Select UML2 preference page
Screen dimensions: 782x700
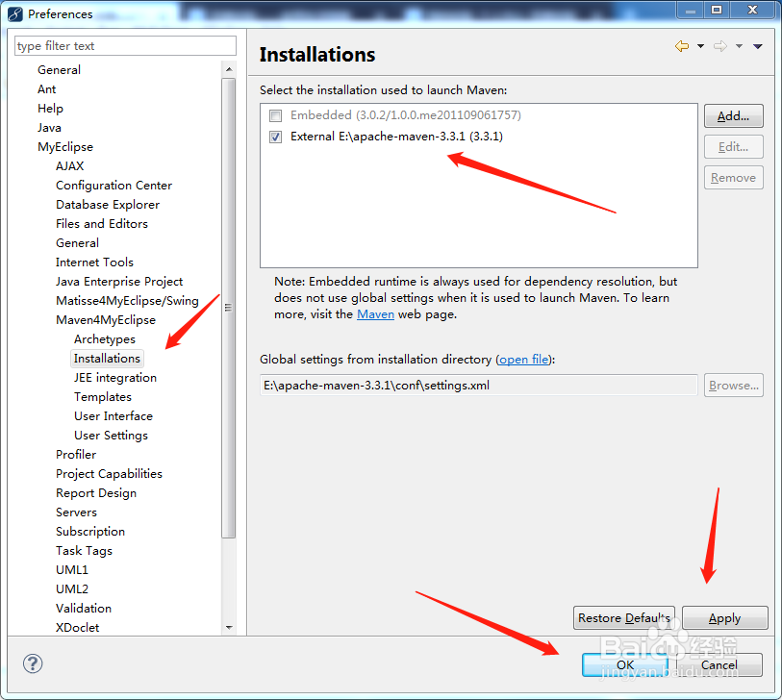pos(72,589)
